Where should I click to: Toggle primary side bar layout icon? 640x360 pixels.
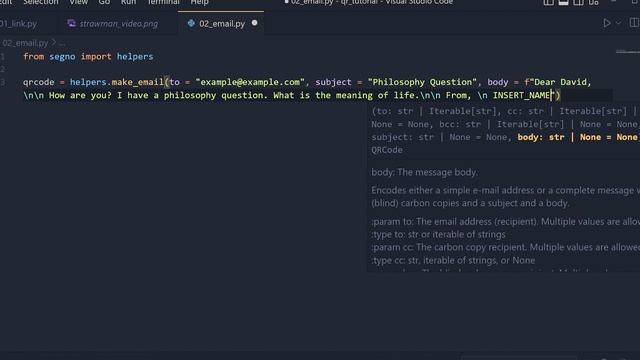(x=549, y=2)
